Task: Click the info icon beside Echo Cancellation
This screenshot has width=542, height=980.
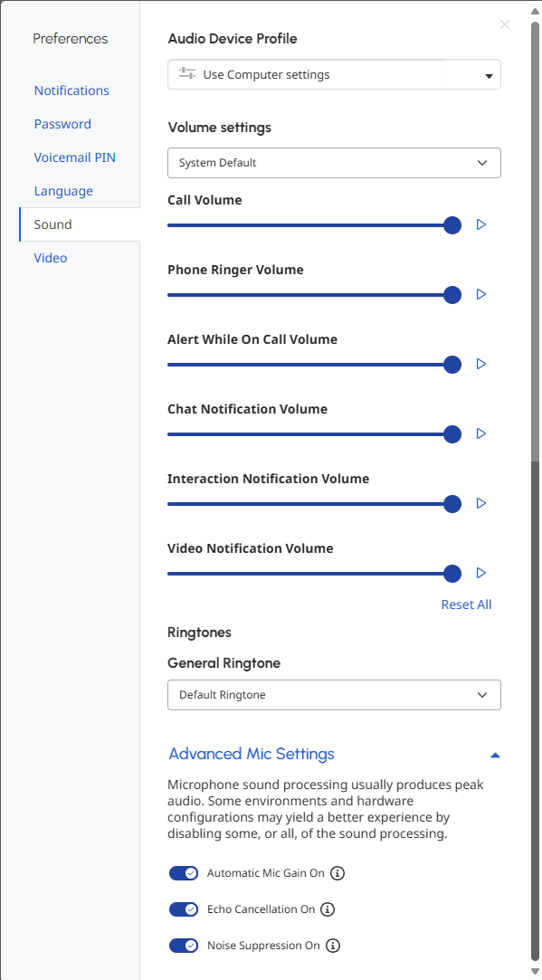Action: 327,909
